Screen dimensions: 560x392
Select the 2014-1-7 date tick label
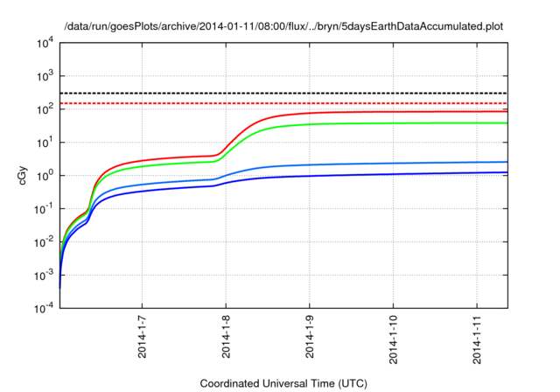[142, 336]
